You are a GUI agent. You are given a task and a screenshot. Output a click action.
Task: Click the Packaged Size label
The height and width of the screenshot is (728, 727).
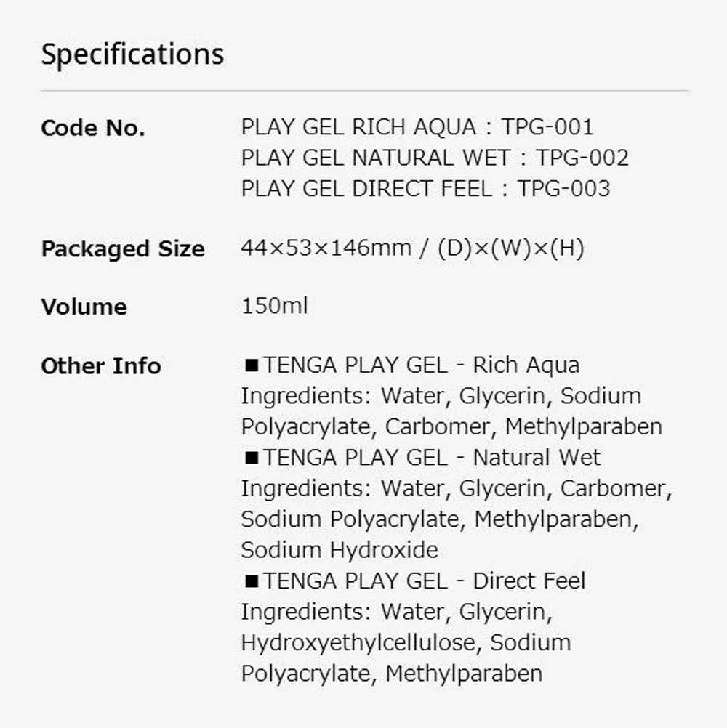pyautogui.click(x=122, y=249)
